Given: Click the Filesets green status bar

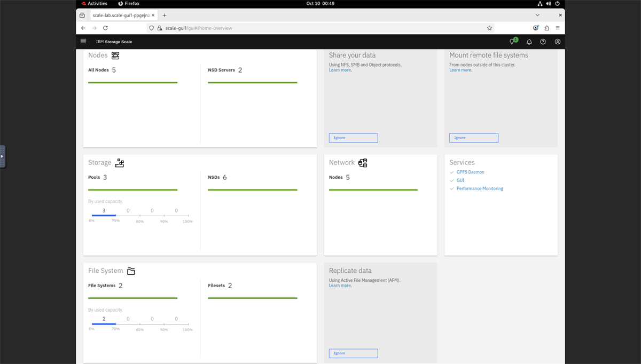Looking at the screenshot, I should 252,298.
